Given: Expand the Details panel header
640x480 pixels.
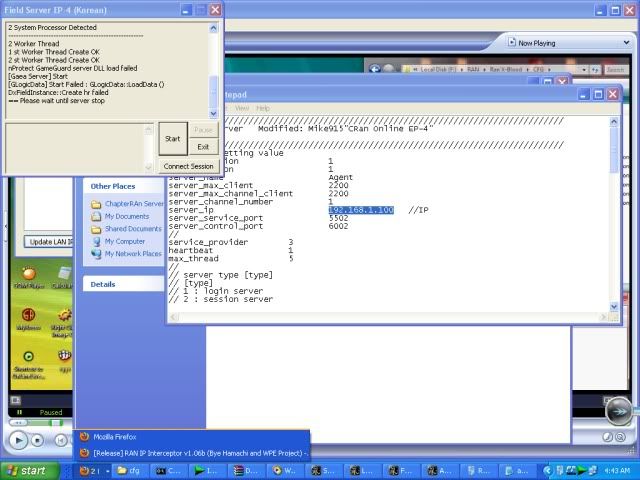Looking at the screenshot, I should (104, 284).
